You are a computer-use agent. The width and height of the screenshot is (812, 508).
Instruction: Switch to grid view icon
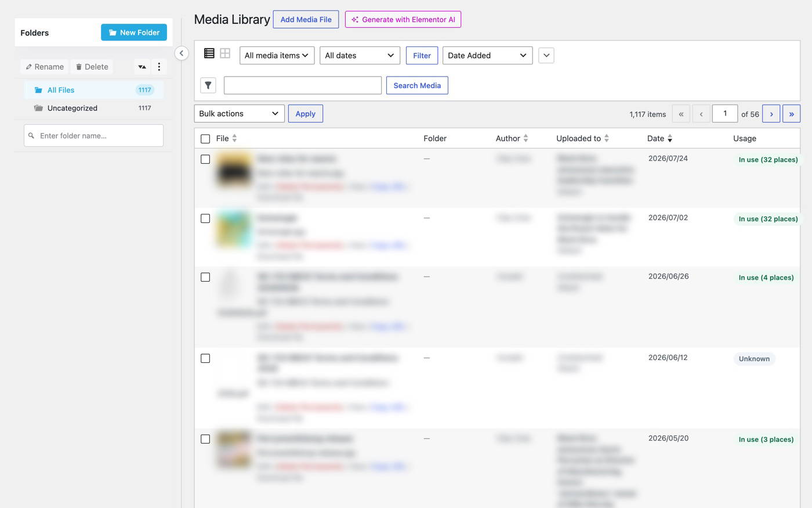[x=225, y=53]
